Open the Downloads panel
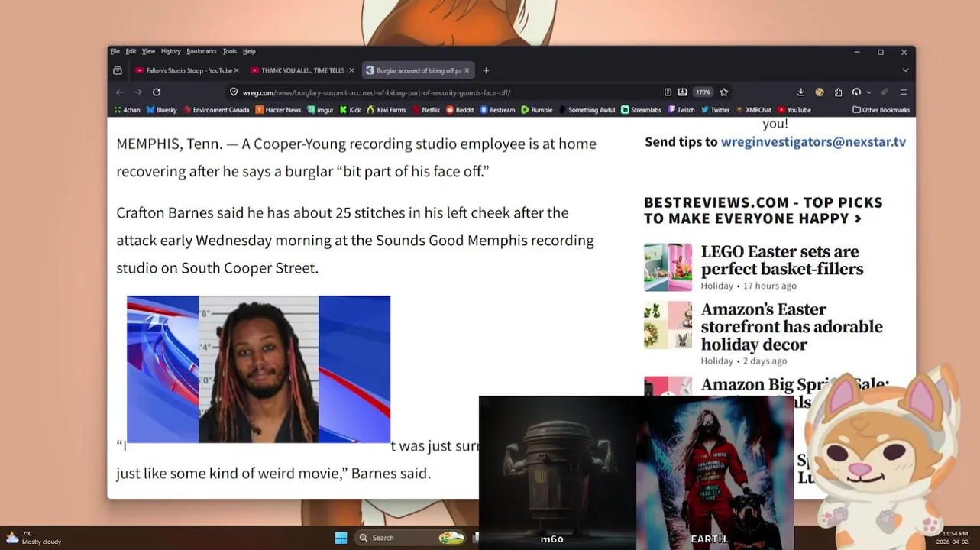 800,92
